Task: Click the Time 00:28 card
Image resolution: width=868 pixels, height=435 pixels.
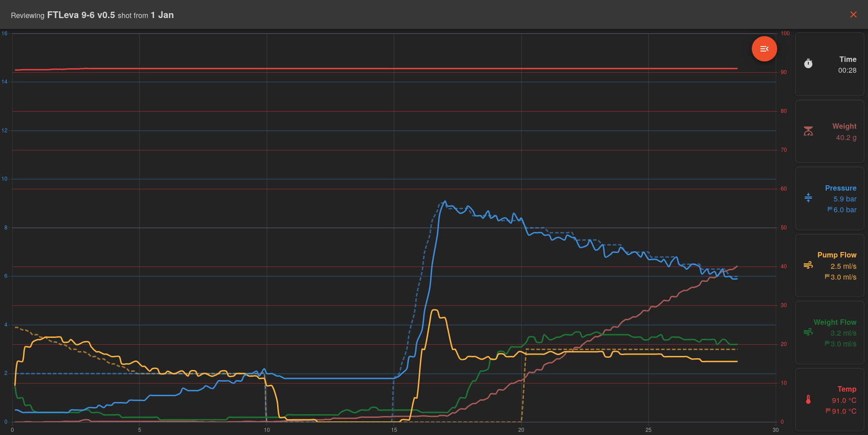Action: (830, 64)
